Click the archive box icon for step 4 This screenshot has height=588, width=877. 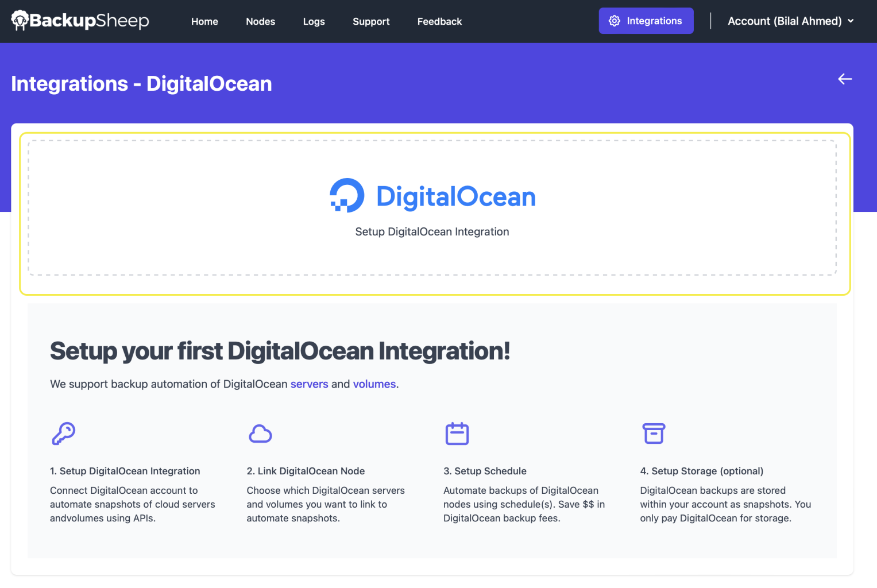(654, 434)
